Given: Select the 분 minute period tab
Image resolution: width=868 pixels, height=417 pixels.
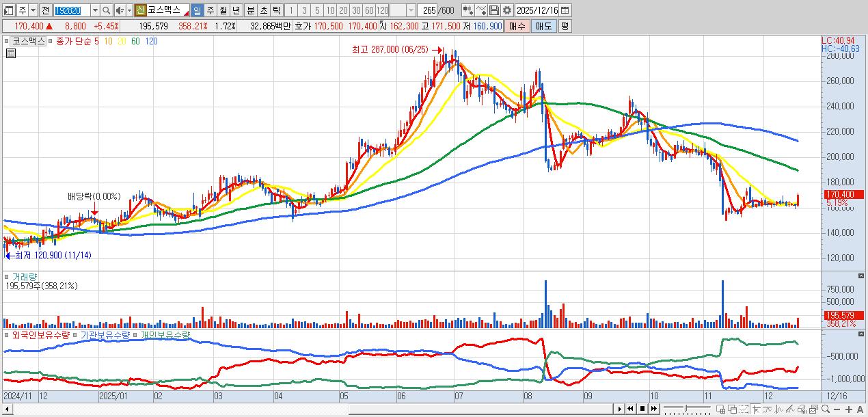Looking at the screenshot, I should [249, 10].
